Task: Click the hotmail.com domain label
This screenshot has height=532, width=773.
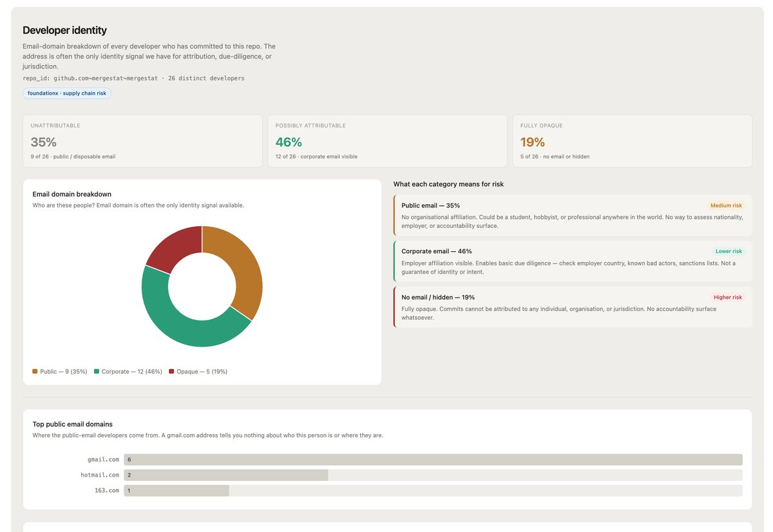Action: 99,475
